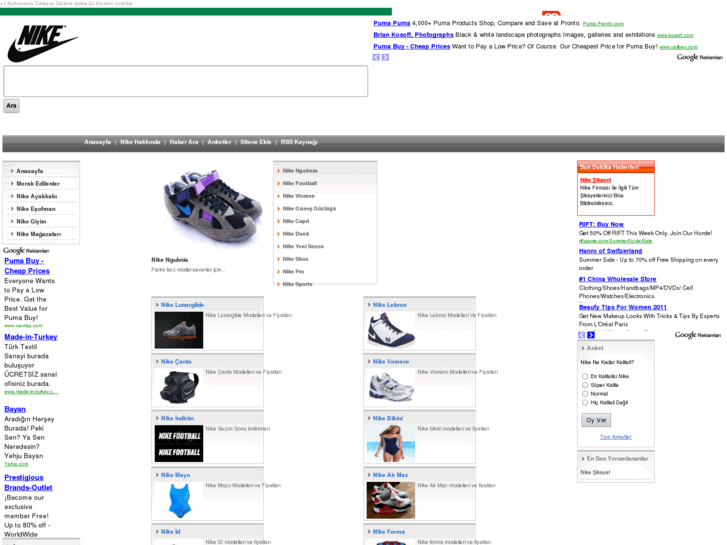
Task: Open the Nike Lunarglide heading link
Action: [182, 305]
